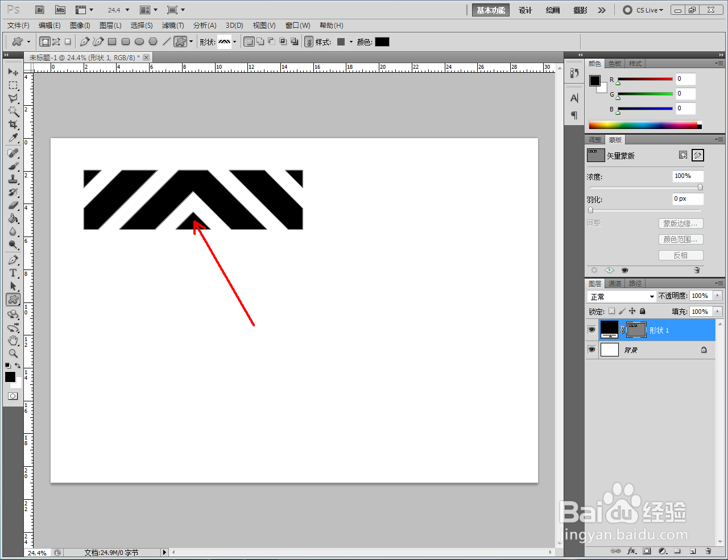Toggle lock transparent pixels
The width and height of the screenshot is (728, 560).
pyautogui.click(x=611, y=311)
